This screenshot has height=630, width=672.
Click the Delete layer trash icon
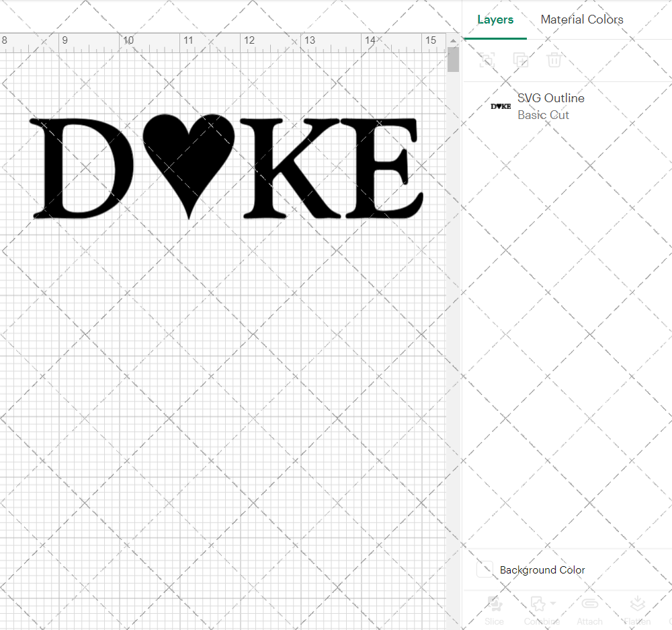[x=554, y=60]
